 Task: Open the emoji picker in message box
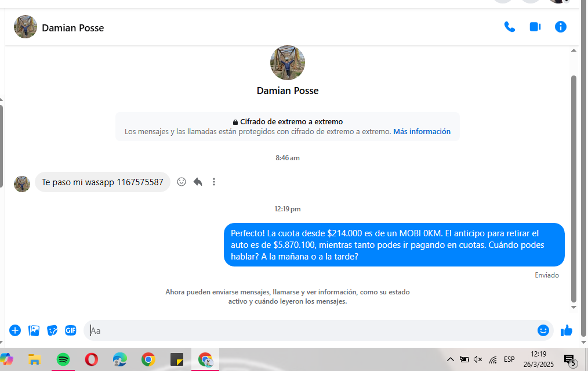[x=543, y=330]
